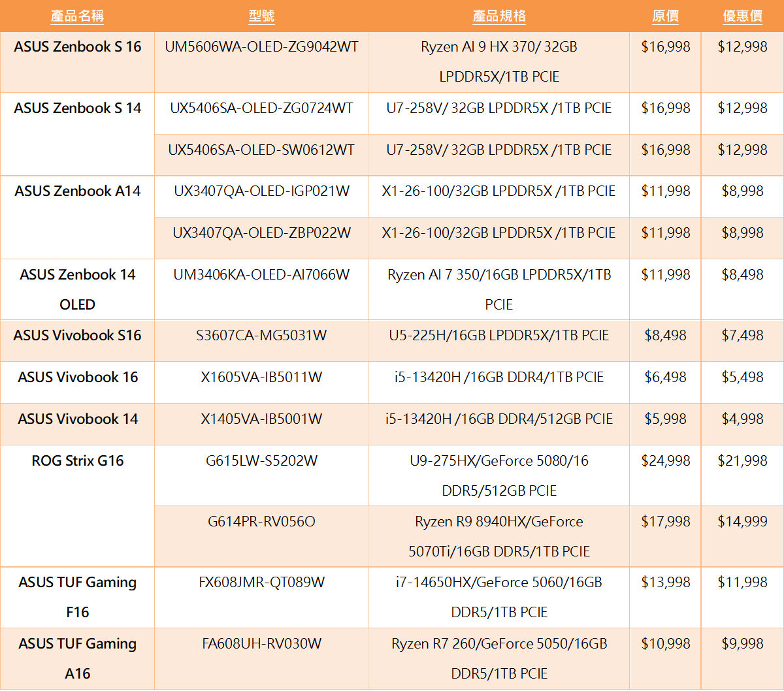This screenshot has height=691, width=784.
Task: Select model G615LW-S5202W
Action: click(261, 460)
